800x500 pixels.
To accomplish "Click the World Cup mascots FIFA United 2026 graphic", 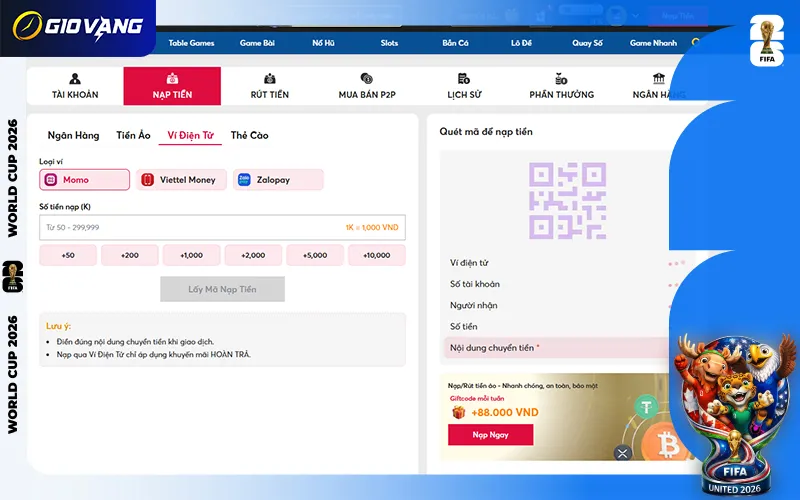I will tap(735, 414).
